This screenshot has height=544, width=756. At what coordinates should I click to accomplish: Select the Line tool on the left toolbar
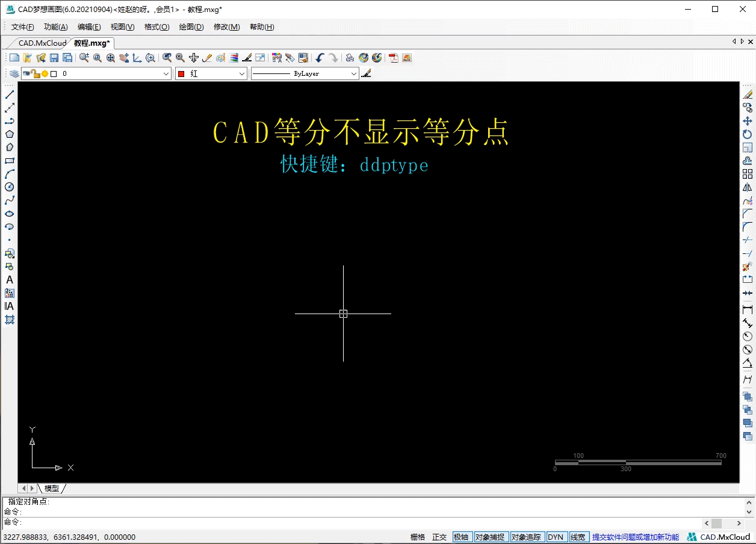point(9,94)
